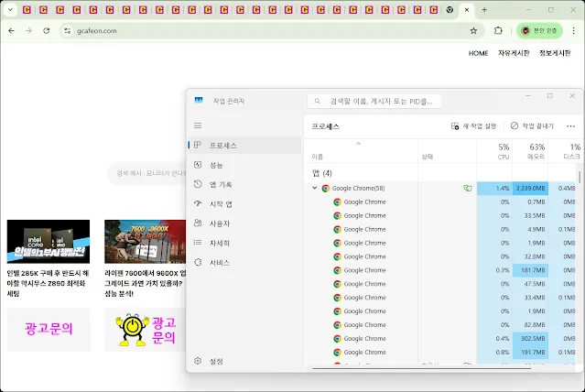Close the active Chrome tab
585x392 pixels.
(467, 10)
